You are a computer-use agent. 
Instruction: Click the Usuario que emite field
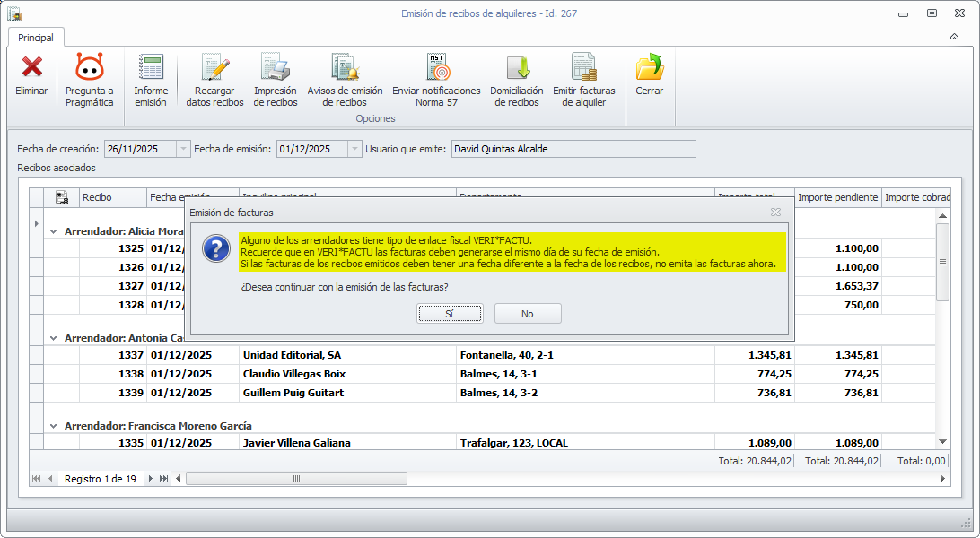pos(573,149)
